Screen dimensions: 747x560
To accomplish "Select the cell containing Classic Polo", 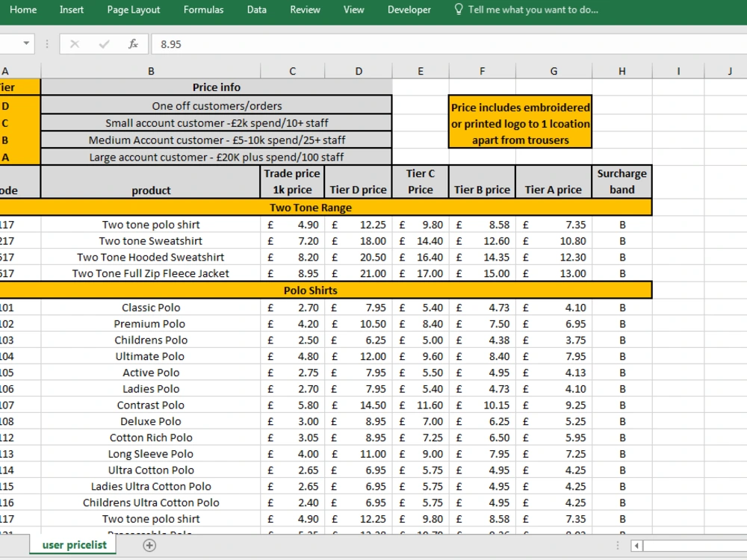I will click(x=151, y=307).
